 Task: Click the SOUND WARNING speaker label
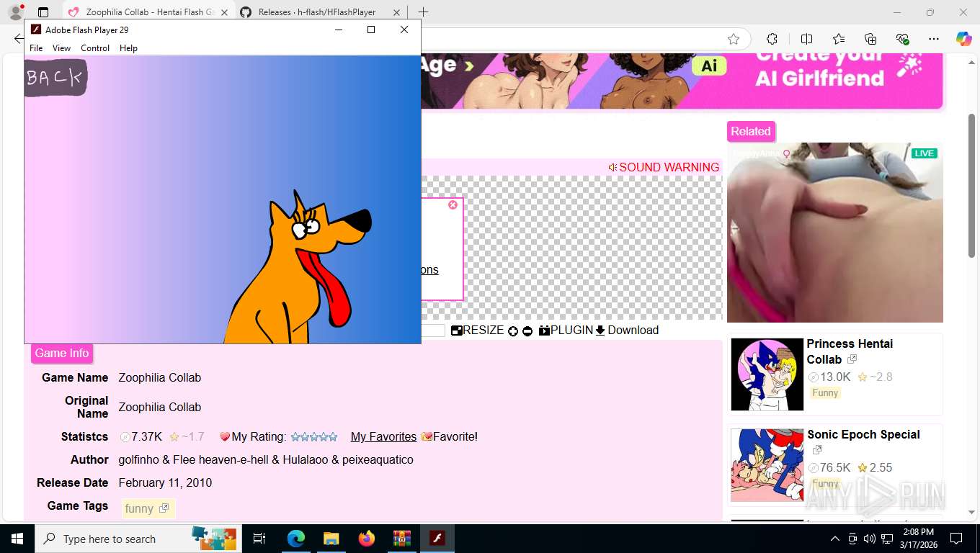click(x=664, y=167)
